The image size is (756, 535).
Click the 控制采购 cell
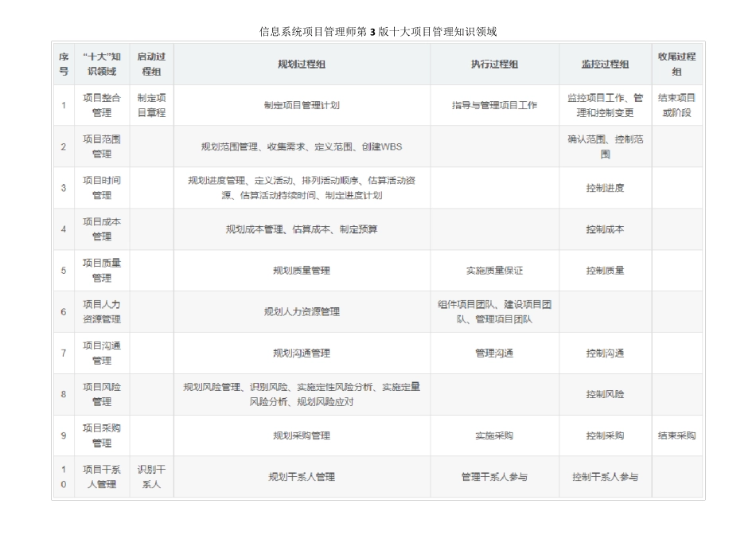605,435
